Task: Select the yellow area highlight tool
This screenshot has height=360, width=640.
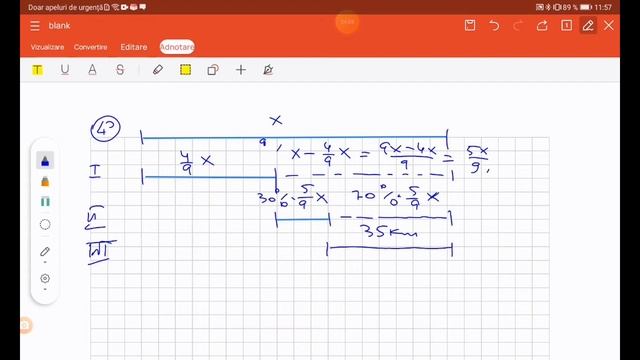Action: point(186,70)
